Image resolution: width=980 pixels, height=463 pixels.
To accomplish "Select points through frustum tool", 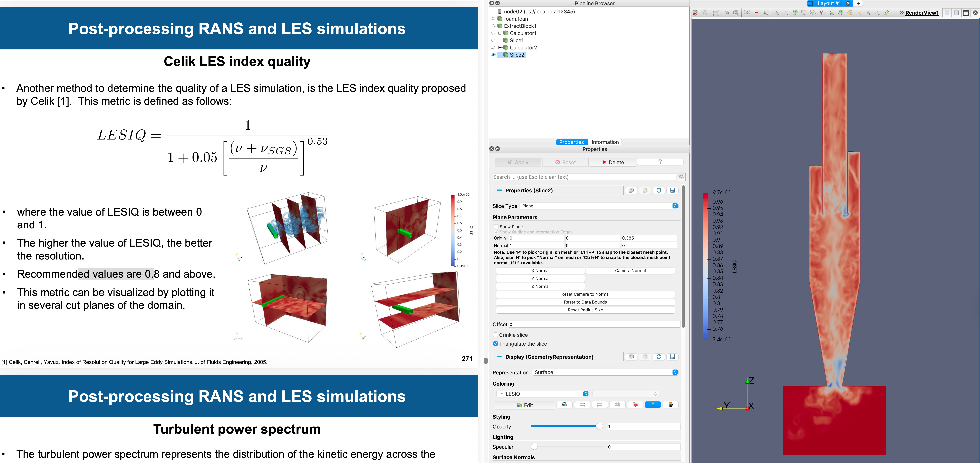I will point(804,13).
